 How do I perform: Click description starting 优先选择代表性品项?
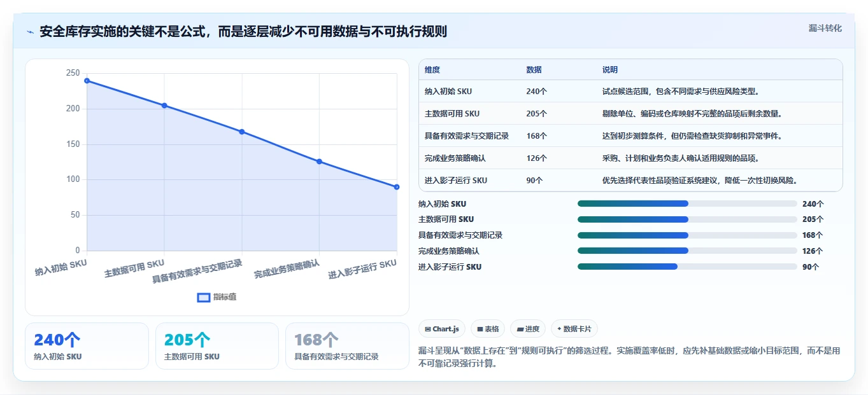coord(700,181)
